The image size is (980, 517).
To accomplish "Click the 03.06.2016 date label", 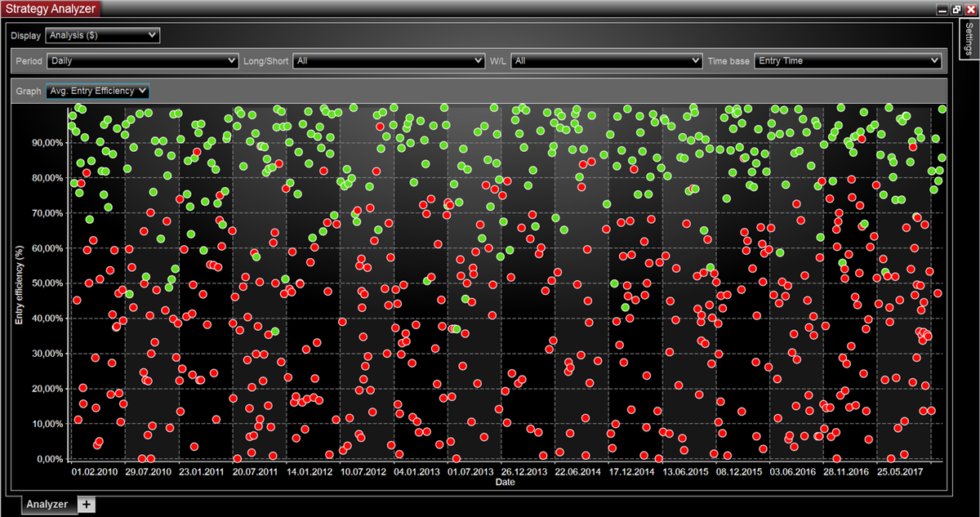I will 792,471.
